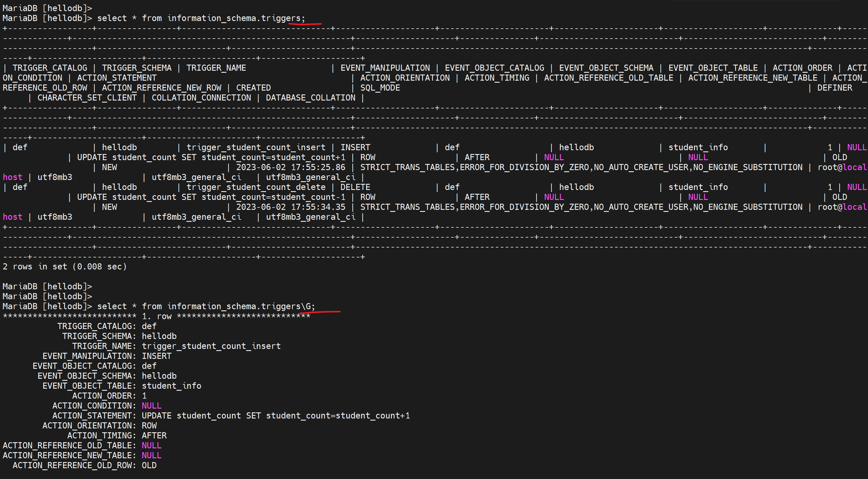Click the TRIGGER_NAME column header
Image resolution: width=868 pixels, height=479 pixels.
point(216,68)
